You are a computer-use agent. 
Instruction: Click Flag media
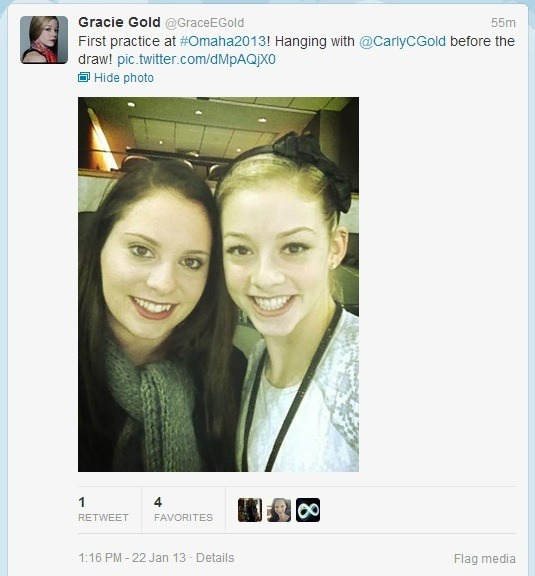pos(485,559)
